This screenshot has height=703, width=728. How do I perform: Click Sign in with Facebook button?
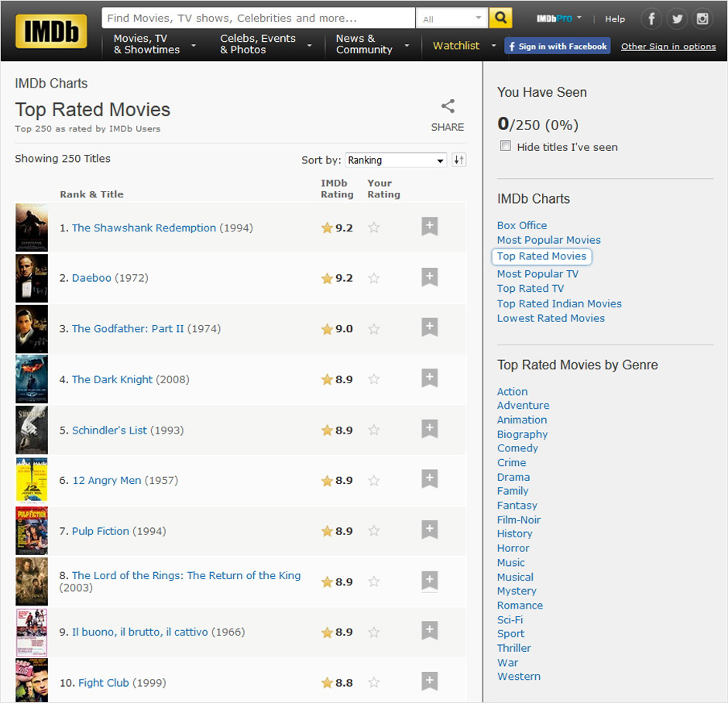tap(557, 46)
